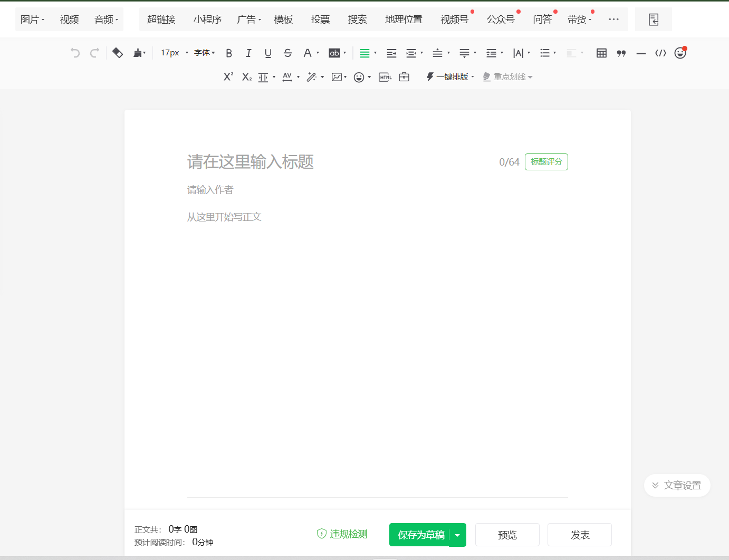Select the clear formatting eraser icon
Screen dimensions: 729x560
[x=118, y=53]
